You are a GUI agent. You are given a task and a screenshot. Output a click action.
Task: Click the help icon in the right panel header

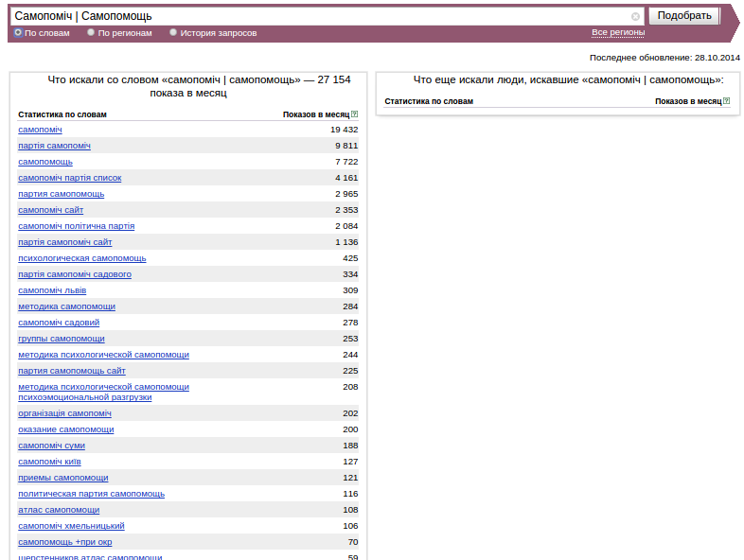coord(726,101)
